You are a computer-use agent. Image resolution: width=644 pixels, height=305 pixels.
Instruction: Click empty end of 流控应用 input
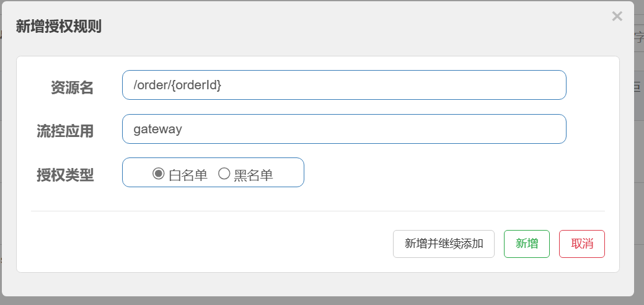pos(465,129)
